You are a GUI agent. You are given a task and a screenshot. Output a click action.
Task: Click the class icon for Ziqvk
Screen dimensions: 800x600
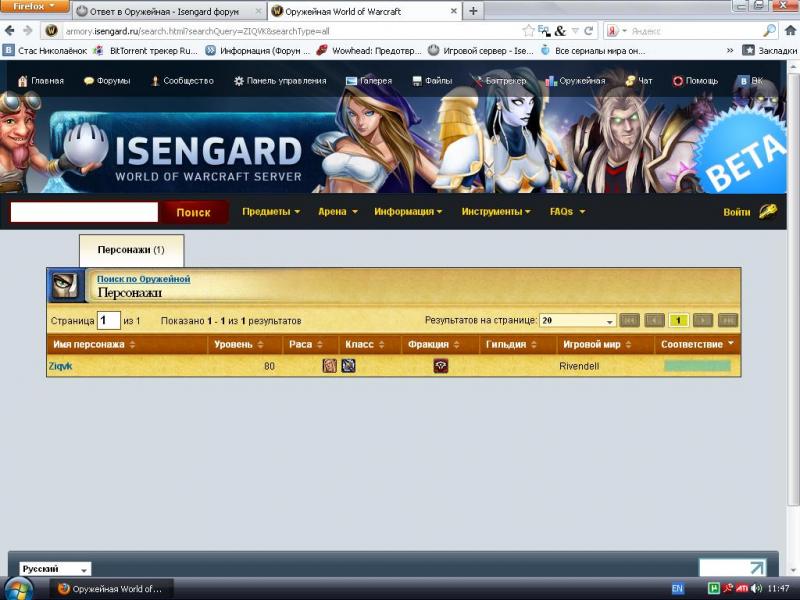point(348,366)
